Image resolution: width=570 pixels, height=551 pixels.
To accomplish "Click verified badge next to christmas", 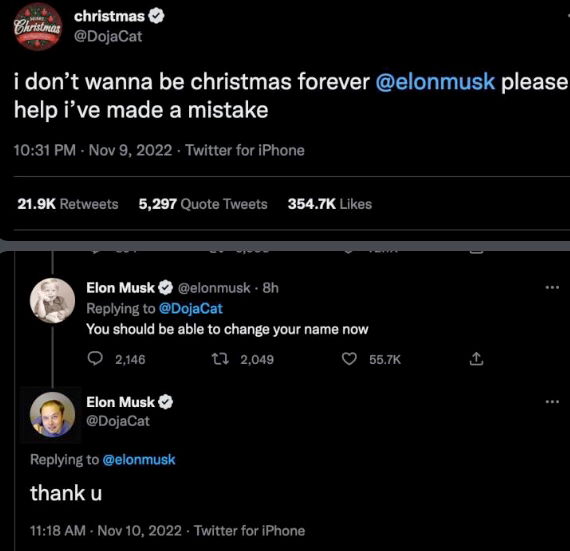I will point(157,16).
